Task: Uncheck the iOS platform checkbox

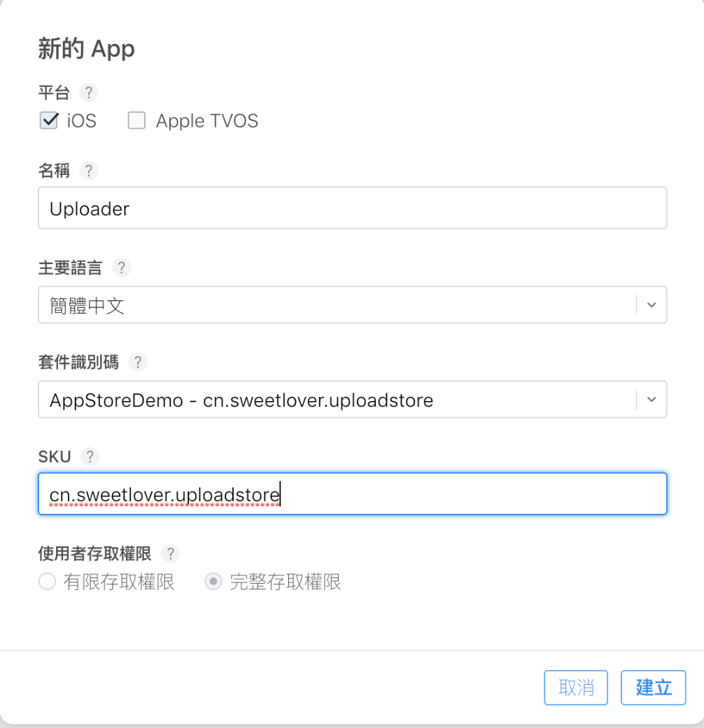Action: click(x=49, y=120)
